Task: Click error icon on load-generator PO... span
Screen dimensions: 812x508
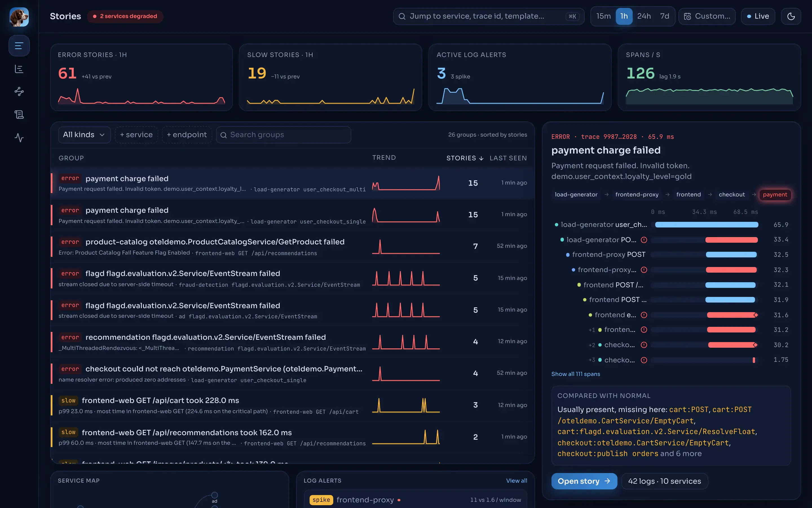Action: point(644,240)
